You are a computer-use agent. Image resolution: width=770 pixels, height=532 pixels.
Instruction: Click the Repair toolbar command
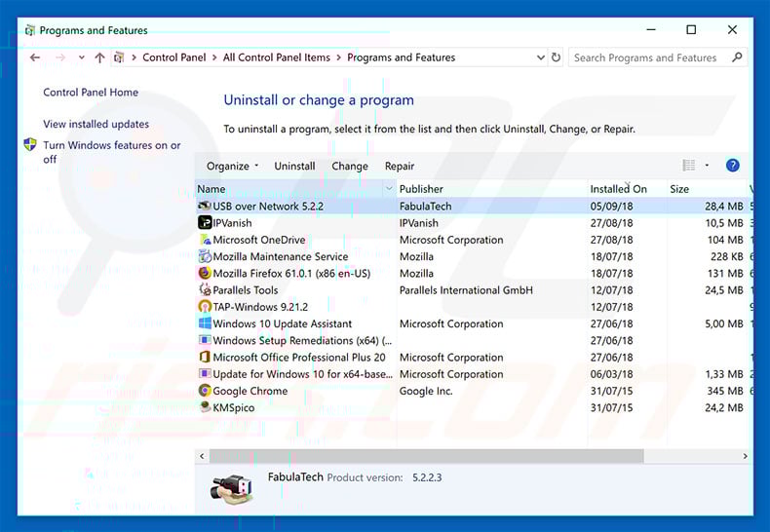400,166
